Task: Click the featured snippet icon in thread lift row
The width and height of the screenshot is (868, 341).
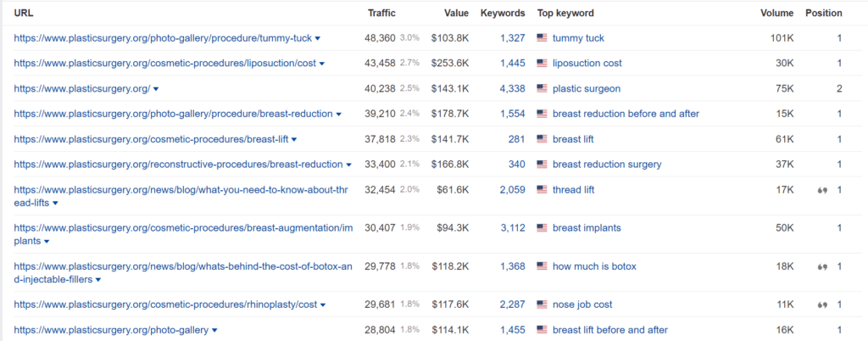Action: (x=822, y=190)
